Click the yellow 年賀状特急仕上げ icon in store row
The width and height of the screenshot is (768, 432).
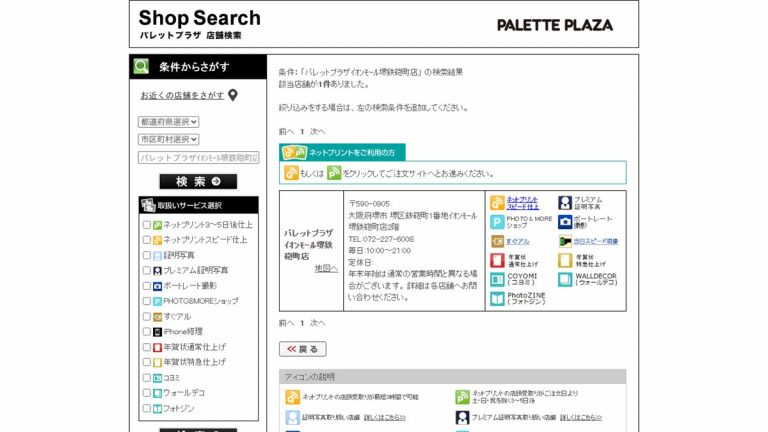coord(565,260)
